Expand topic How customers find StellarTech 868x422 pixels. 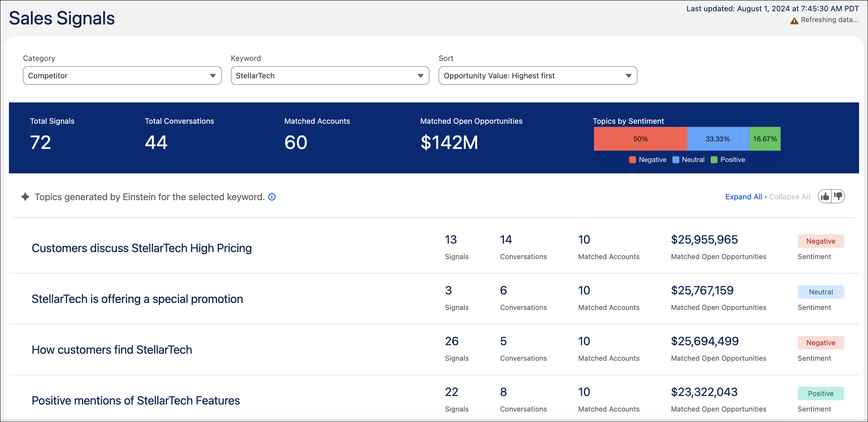pos(112,350)
